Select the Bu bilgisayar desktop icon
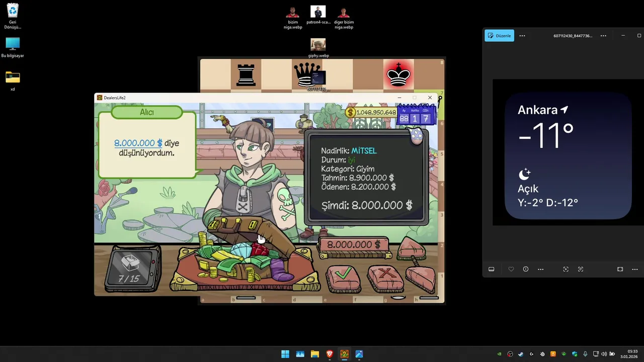Screen dimensions: 644x362 coord(13,47)
